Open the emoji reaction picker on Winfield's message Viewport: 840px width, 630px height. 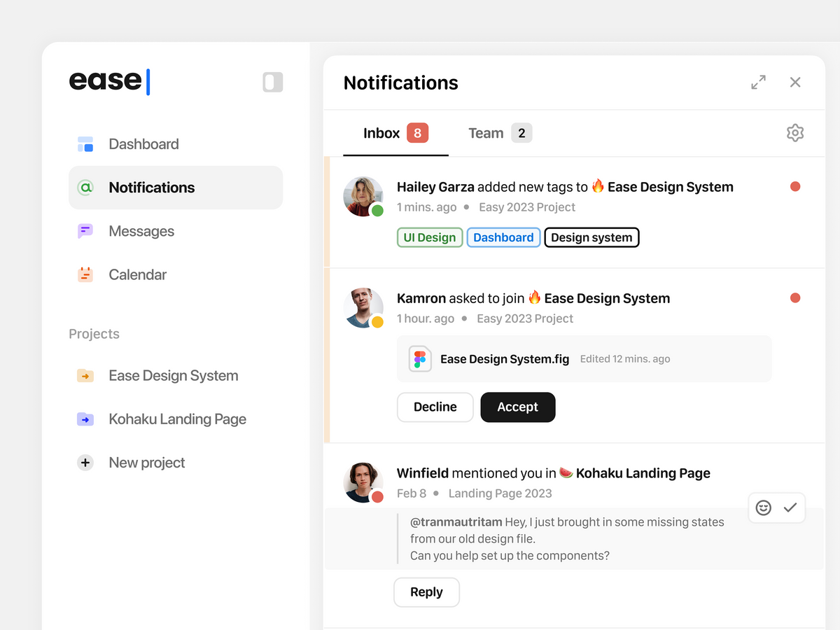pyautogui.click(x=763, y=507)
